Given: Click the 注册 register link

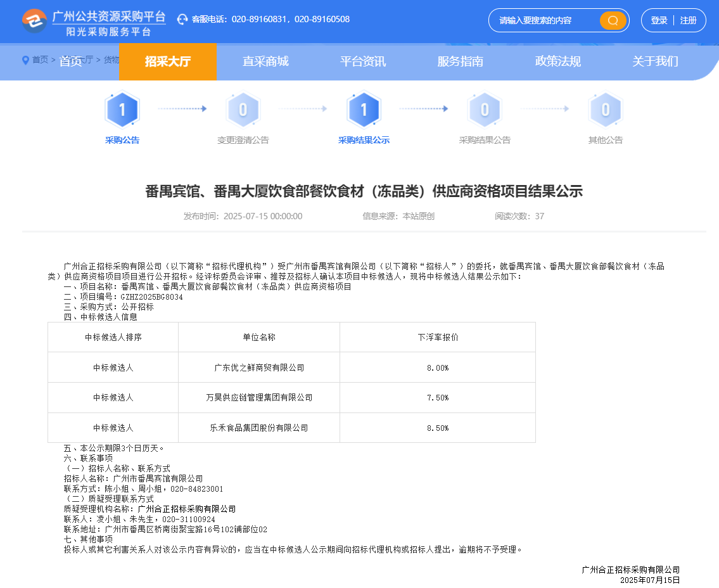Looking at the screenshot, I should [x=689, y=20].
